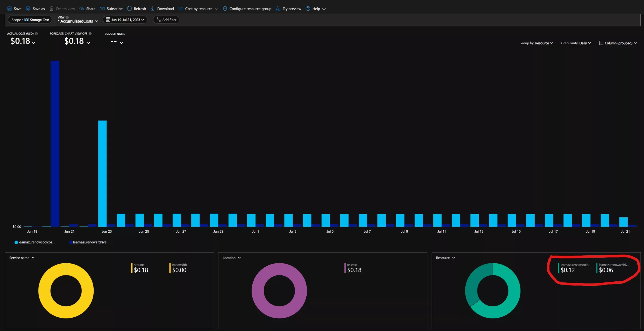This screenshot has width=644, height=331.
Task: Open the Forecast chart view dropdown
Action: [x=88, y=43]
